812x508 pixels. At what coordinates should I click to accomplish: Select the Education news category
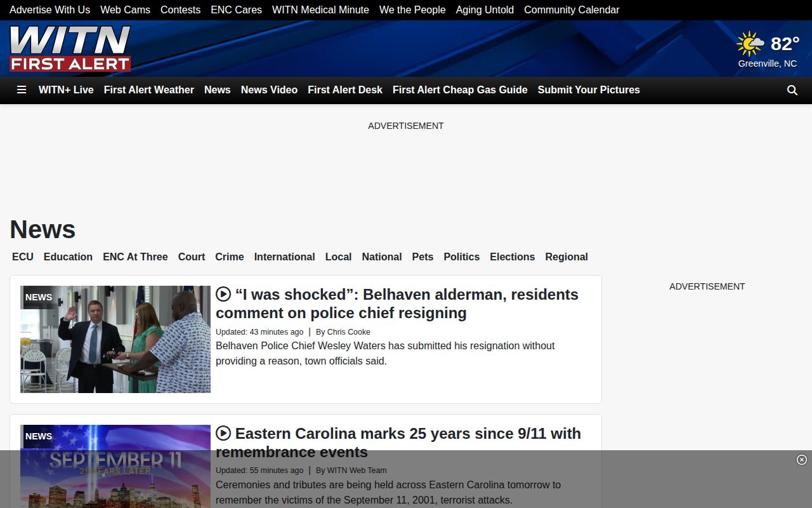click(68, 257)
